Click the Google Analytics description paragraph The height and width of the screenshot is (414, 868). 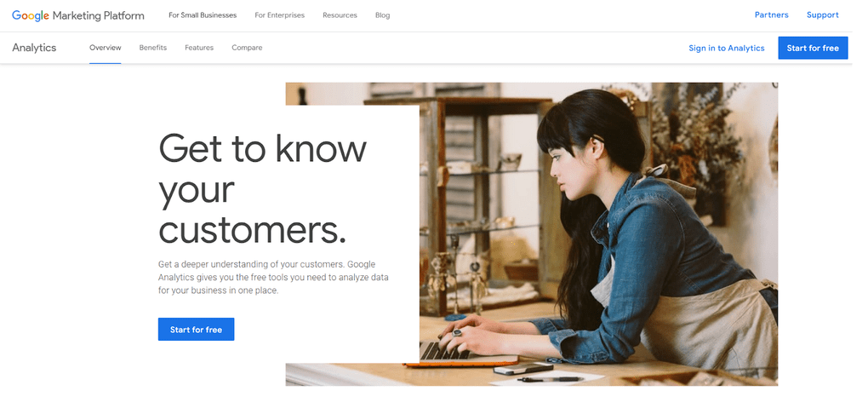(273, 277)
